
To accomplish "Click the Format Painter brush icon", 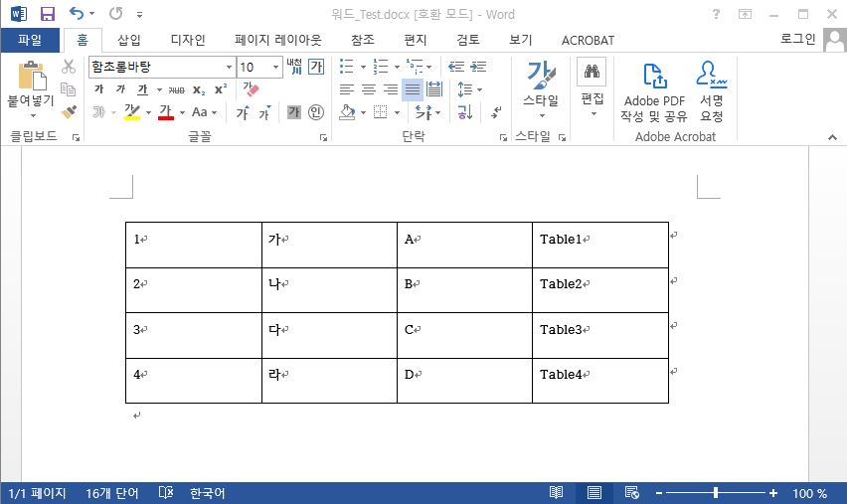I will click(69, 111).
